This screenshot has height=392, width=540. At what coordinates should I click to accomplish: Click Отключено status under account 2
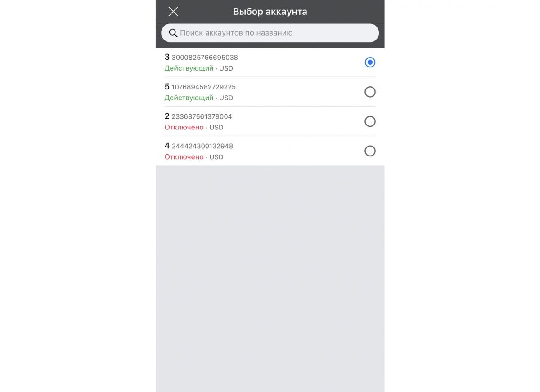point(184,128)
